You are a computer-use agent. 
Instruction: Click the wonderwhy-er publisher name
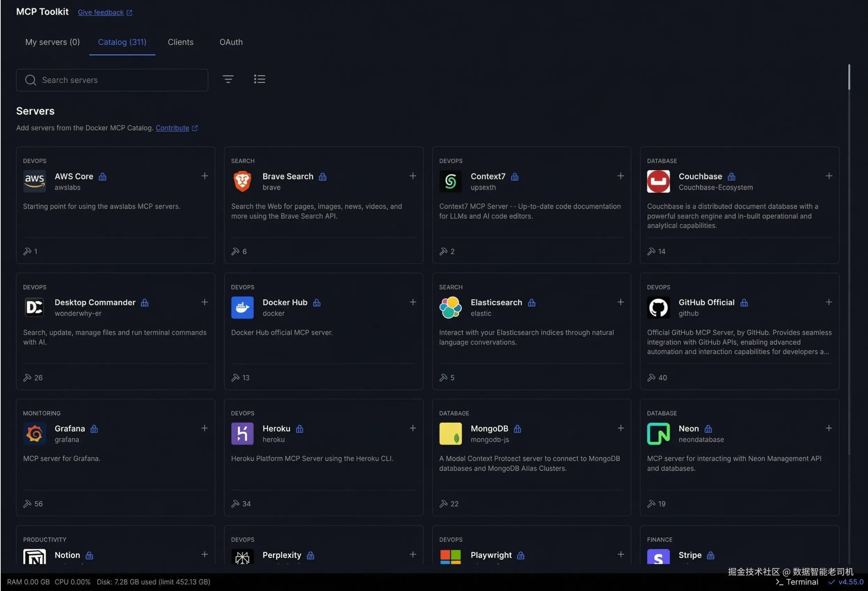pyautogui.click(x=78, y=313)
